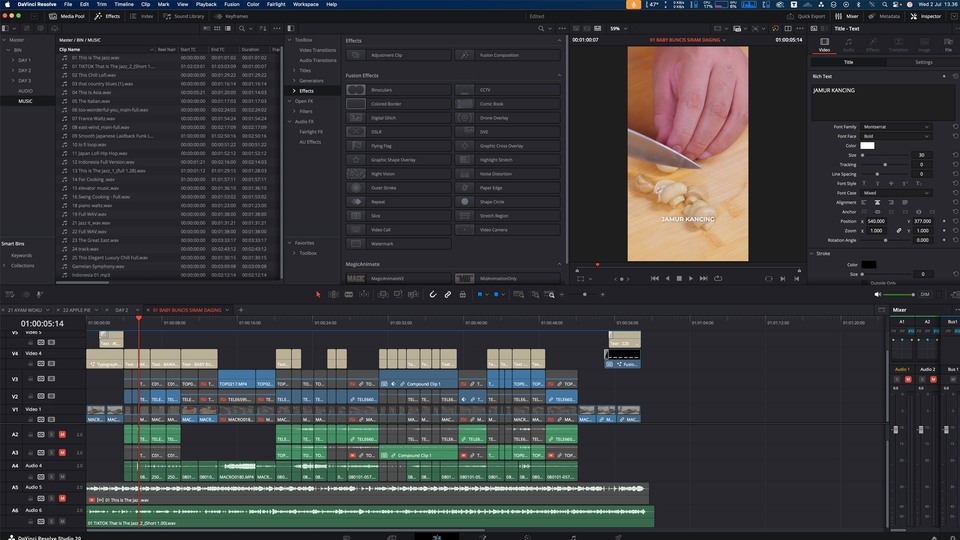Click Replace Clip edit icon
Viewport: 960px width, 540px height.
[413, 294]
